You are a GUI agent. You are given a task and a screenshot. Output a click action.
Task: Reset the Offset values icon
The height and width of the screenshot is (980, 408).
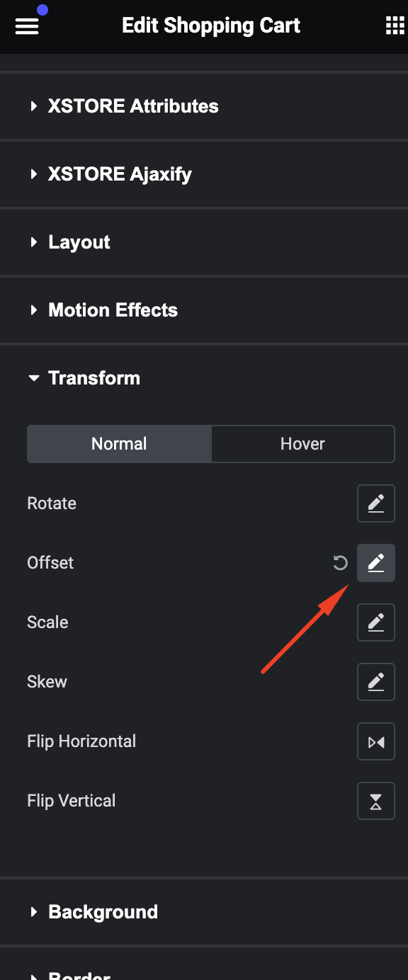(341, 563)
